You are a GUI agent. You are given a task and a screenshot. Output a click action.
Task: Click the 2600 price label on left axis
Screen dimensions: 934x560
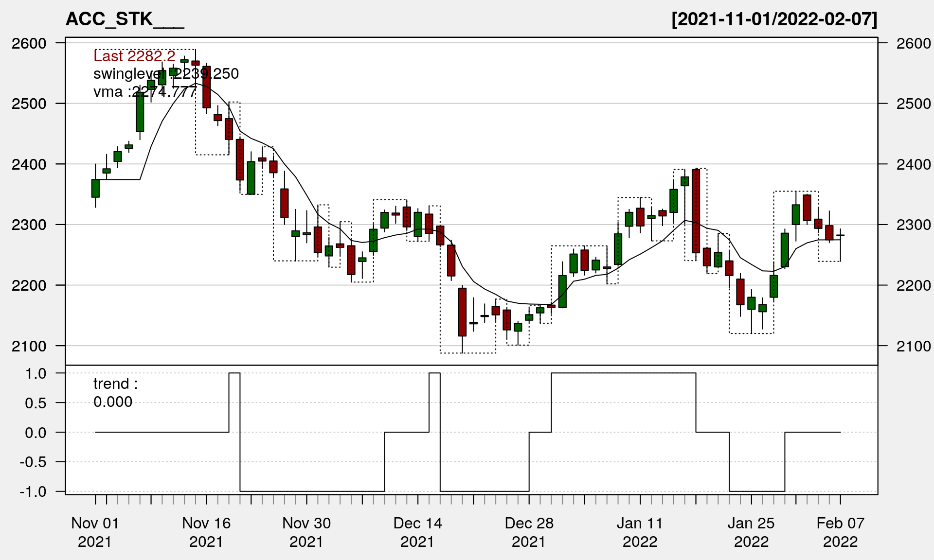coord(29,43)
